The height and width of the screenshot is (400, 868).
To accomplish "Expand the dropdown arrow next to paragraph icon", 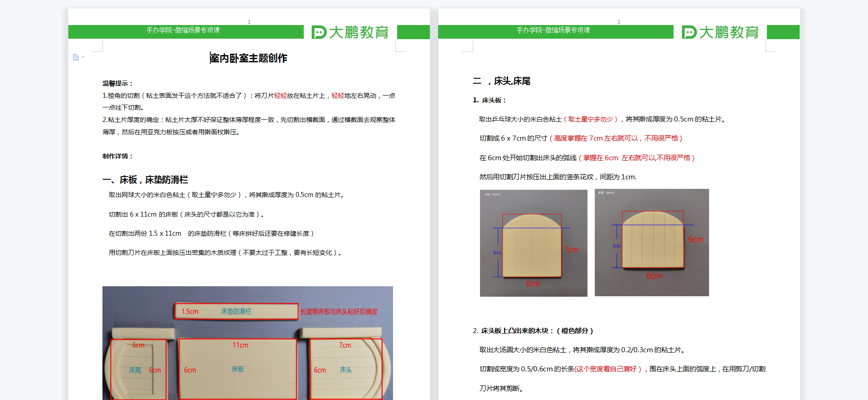I will [83, 57].
